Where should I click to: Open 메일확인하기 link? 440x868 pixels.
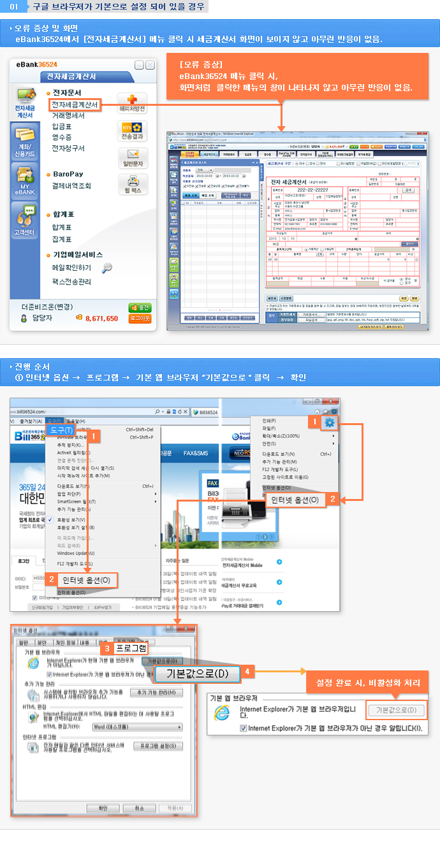coord(71,268)
